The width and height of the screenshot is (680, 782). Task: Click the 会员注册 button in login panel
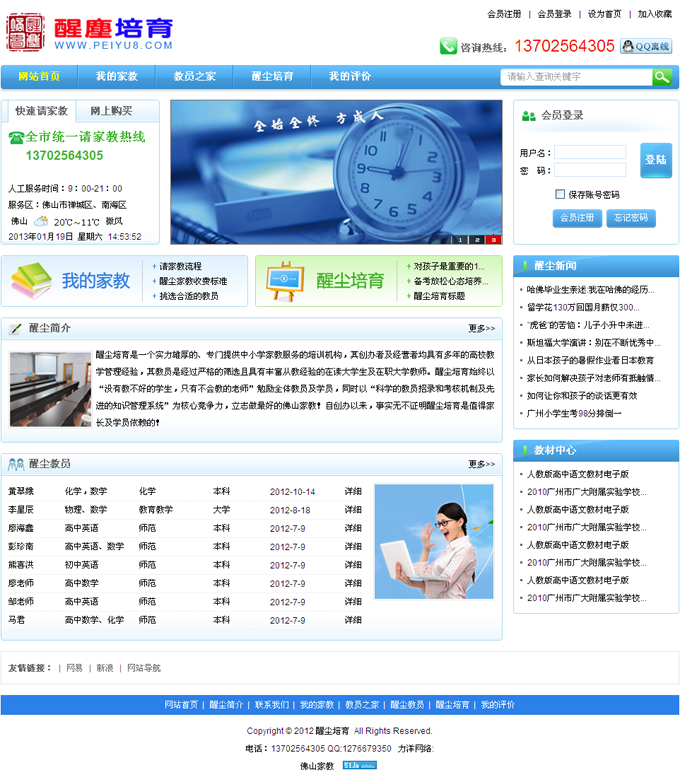pos(576,217)
